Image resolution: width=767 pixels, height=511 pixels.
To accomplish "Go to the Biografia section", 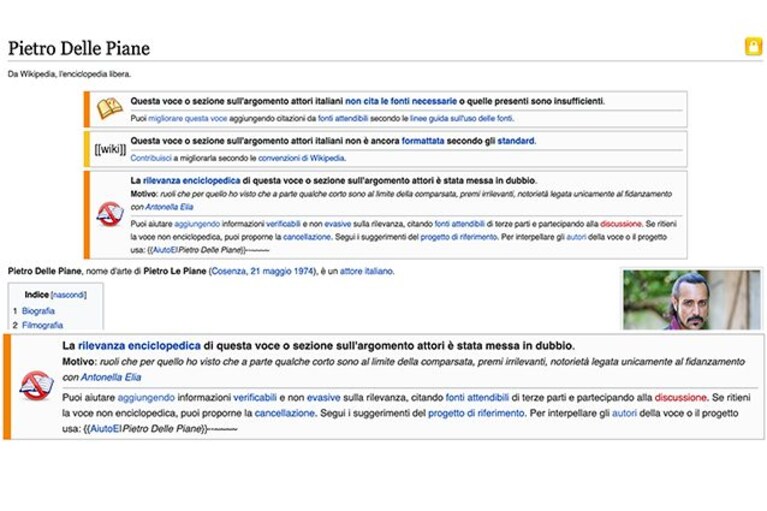I will click(38, 311).
